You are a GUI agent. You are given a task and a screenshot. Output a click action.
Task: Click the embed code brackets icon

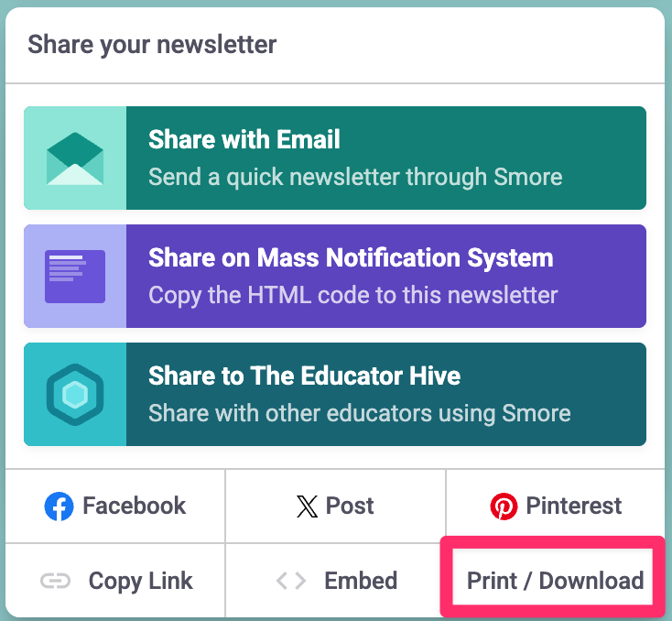[x=291, y=582]
